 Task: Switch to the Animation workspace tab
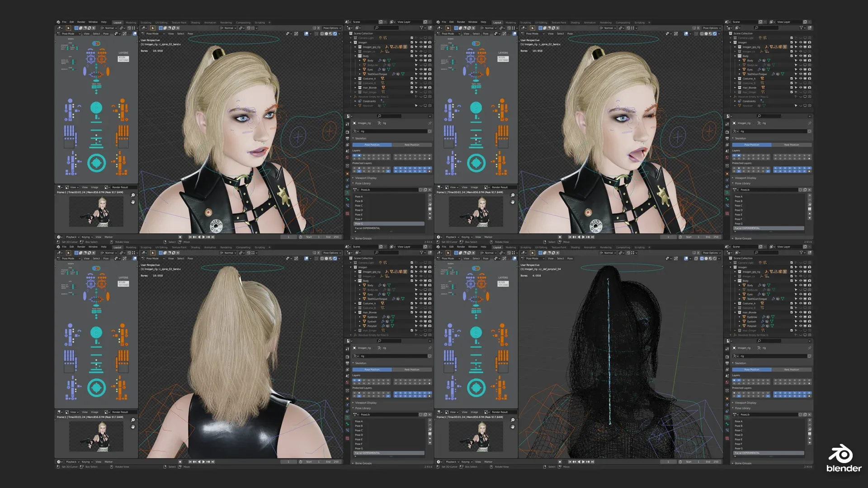point(211,22)
